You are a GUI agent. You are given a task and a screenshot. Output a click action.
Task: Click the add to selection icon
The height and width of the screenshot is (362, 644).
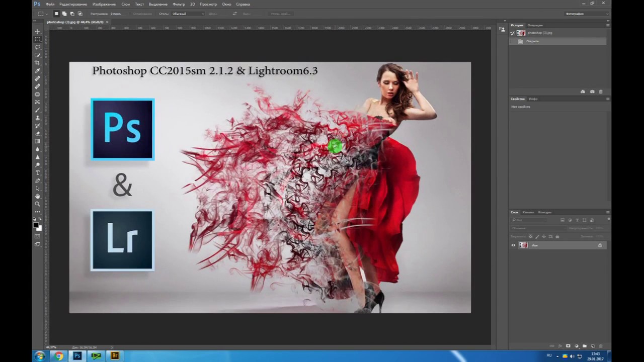click(64, 14)
